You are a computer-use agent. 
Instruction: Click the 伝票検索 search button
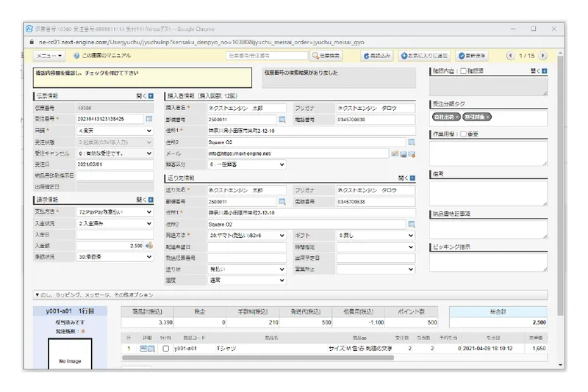coord(326,56)
